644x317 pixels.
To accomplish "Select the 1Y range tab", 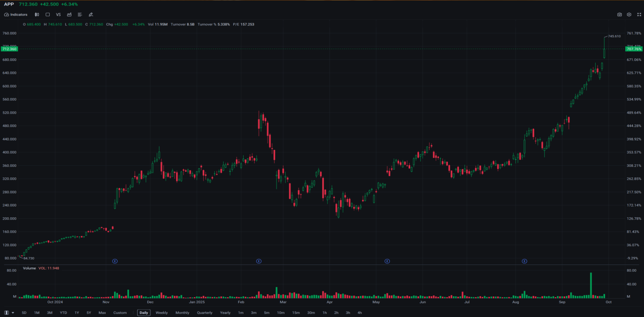I will click(76, 313).
